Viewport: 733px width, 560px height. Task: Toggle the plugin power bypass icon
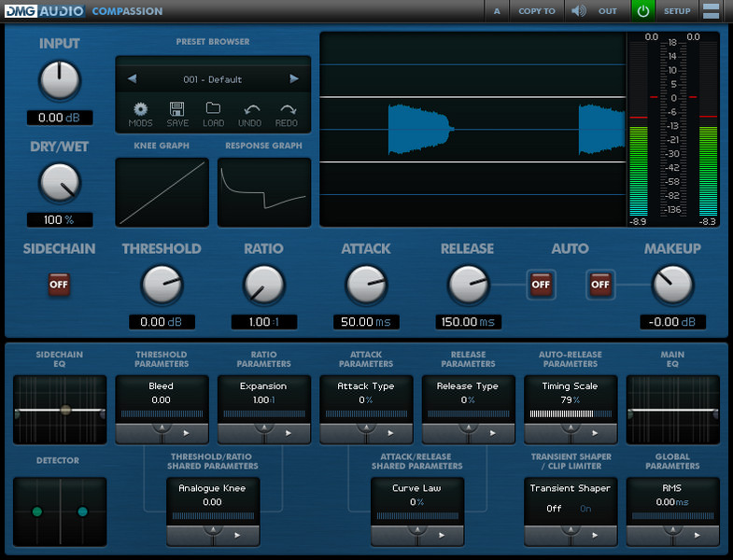(642, 11)
